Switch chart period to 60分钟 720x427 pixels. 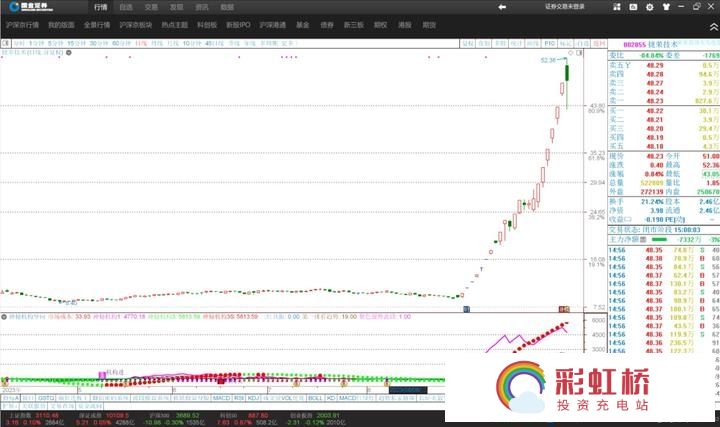pos(121,43)
